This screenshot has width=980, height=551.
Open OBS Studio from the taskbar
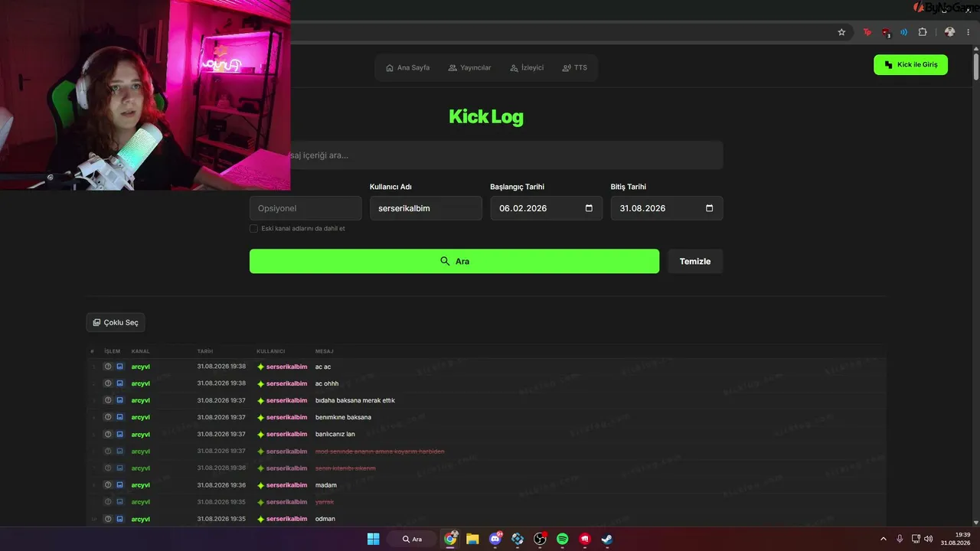click(540, 539)
